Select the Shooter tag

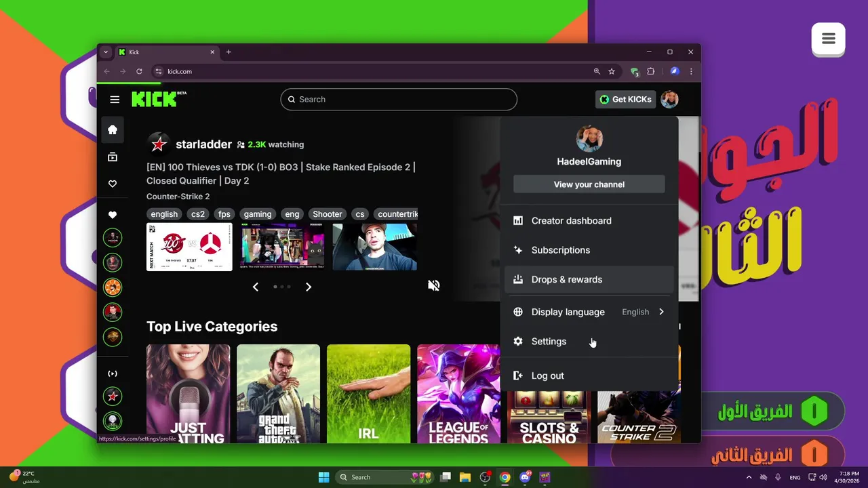pos(328,214)
